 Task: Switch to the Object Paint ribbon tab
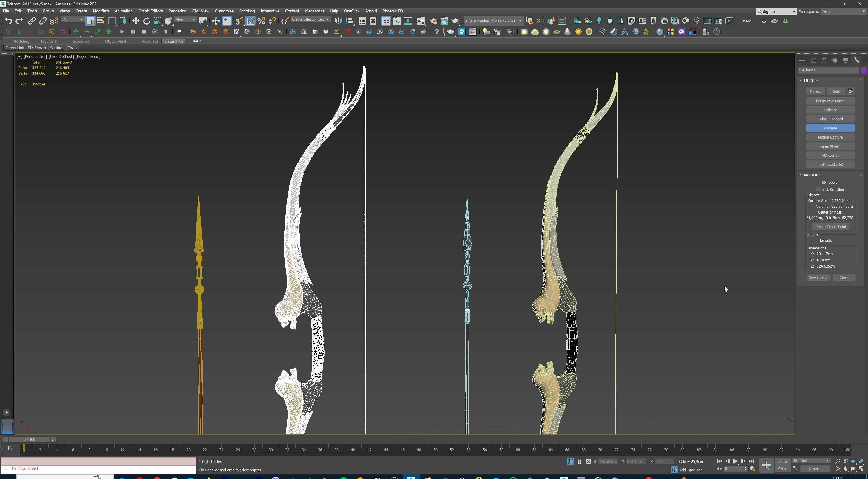(x=115, y=41)
